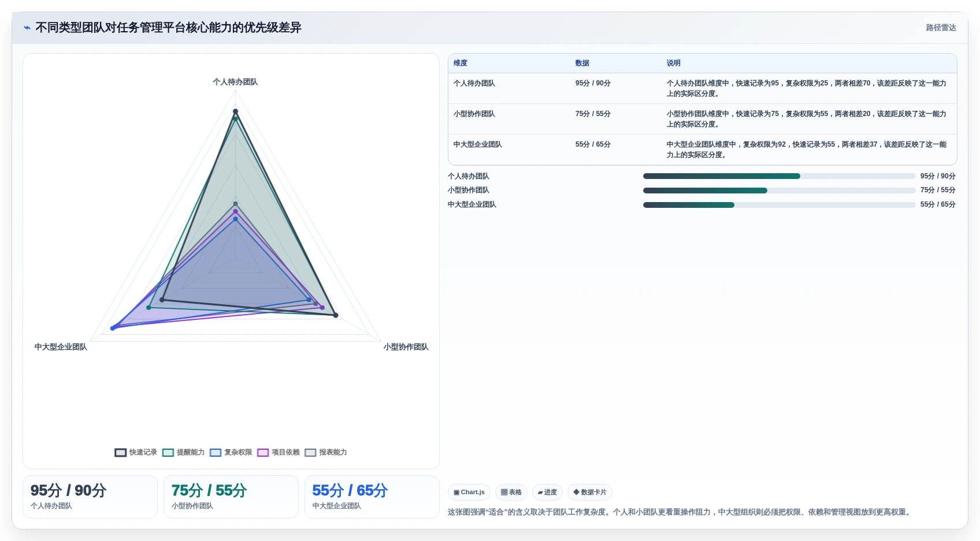Click the description text for 中大型企业团队 row
980x541 pixels.
[807, 150]
